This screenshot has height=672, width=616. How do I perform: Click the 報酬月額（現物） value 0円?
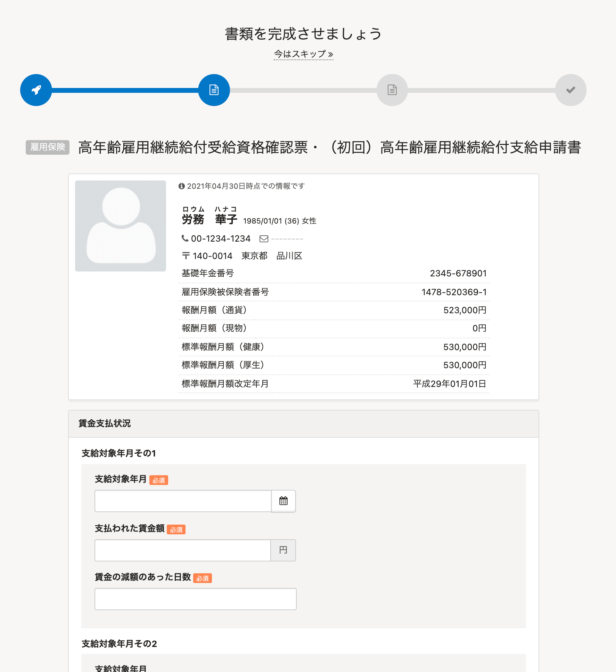(479, 328)
